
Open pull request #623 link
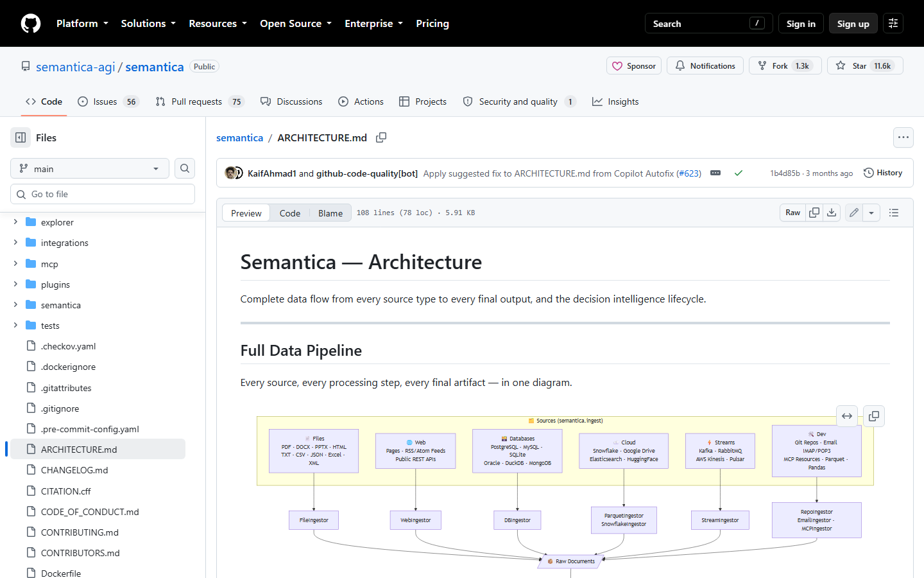tap(689, 173)
